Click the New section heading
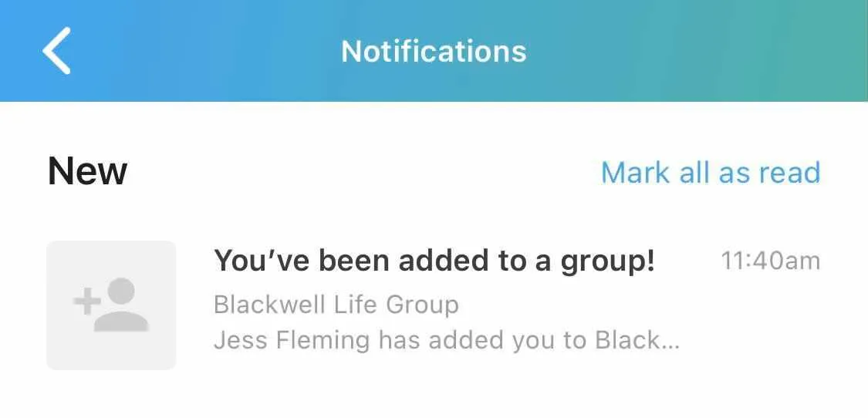The image size is (868, 418). [x=87, y=170]
